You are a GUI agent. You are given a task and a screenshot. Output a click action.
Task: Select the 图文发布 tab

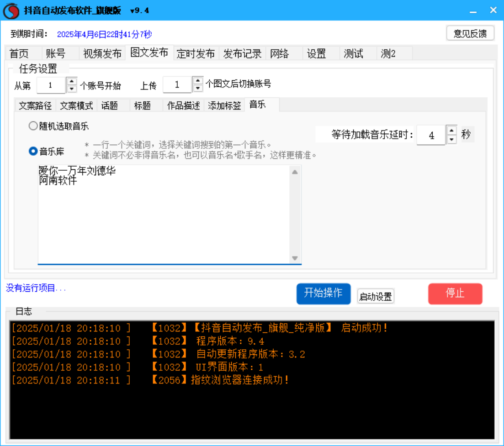[149, 52]
